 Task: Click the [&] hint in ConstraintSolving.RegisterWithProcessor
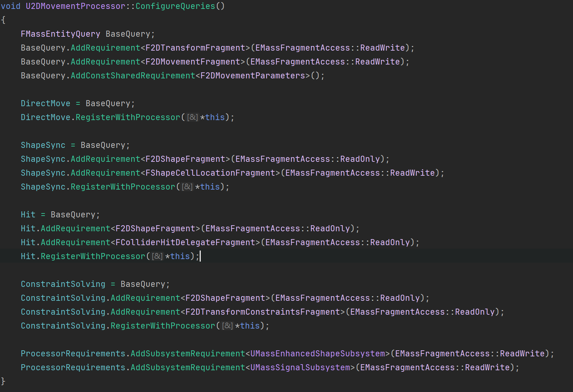(x=227, y=326)
